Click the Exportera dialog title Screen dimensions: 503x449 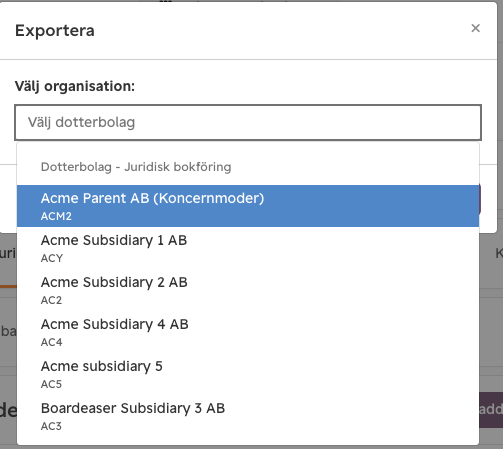pyautogui.click(x=55, y=31)
